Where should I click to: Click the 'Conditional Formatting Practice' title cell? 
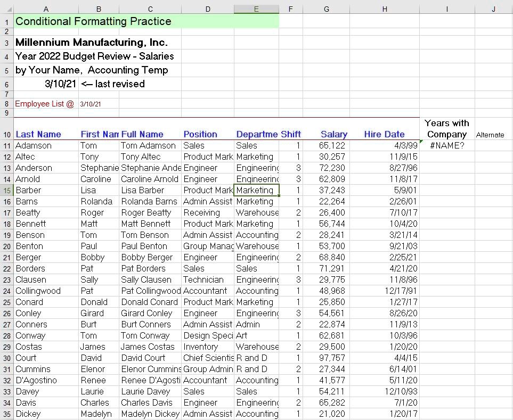pos(93,21)
